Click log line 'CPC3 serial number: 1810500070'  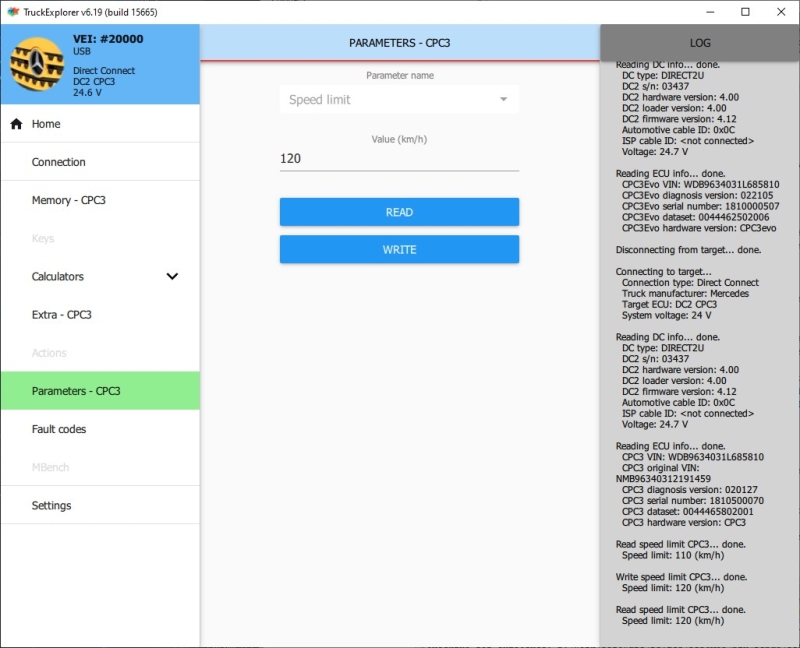[692, 501]
